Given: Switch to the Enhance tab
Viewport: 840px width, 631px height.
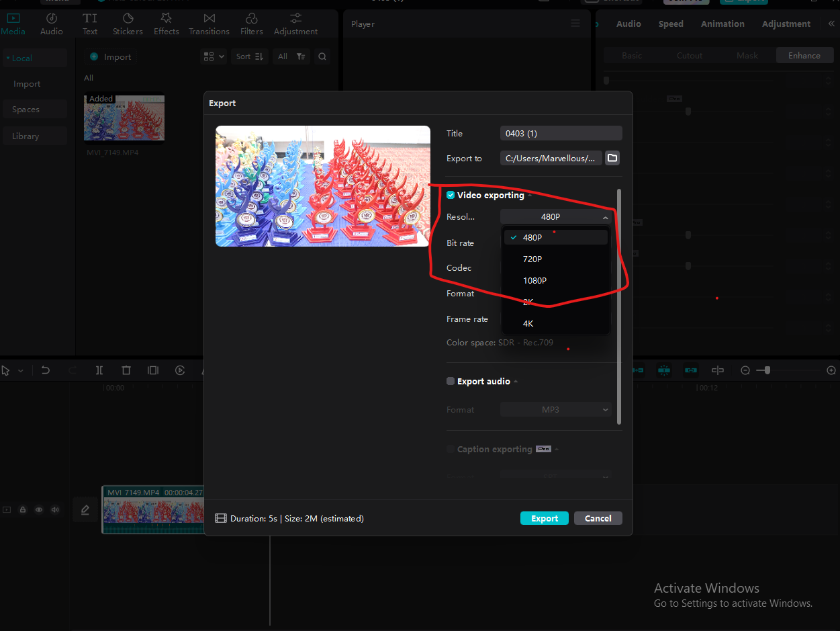Looking at the screenshot, I should [804, 55].
